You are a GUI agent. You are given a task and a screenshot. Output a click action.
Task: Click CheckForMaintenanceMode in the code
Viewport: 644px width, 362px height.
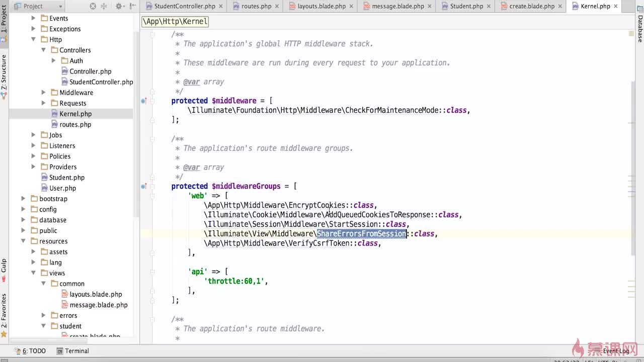[x=392, y=110]
